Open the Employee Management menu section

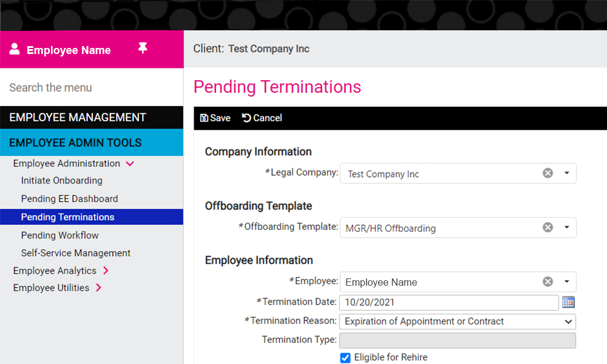click(x=78, y=117)
